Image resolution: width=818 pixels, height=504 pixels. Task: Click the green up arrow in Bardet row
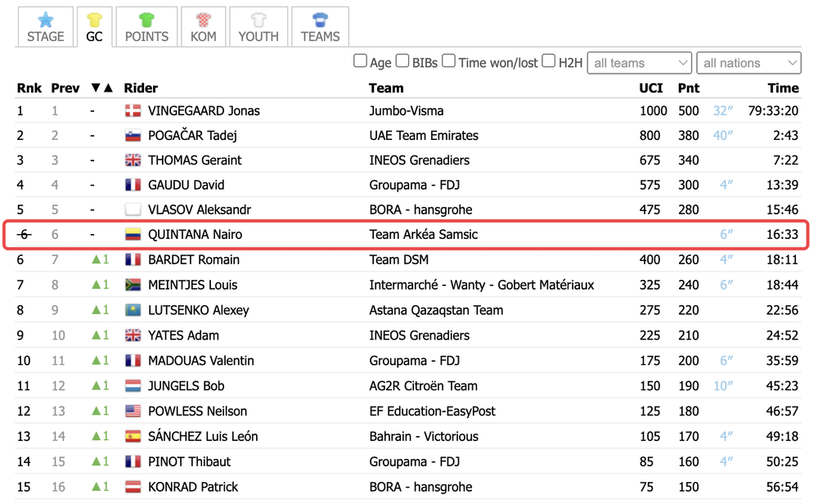tap(96, 259)
